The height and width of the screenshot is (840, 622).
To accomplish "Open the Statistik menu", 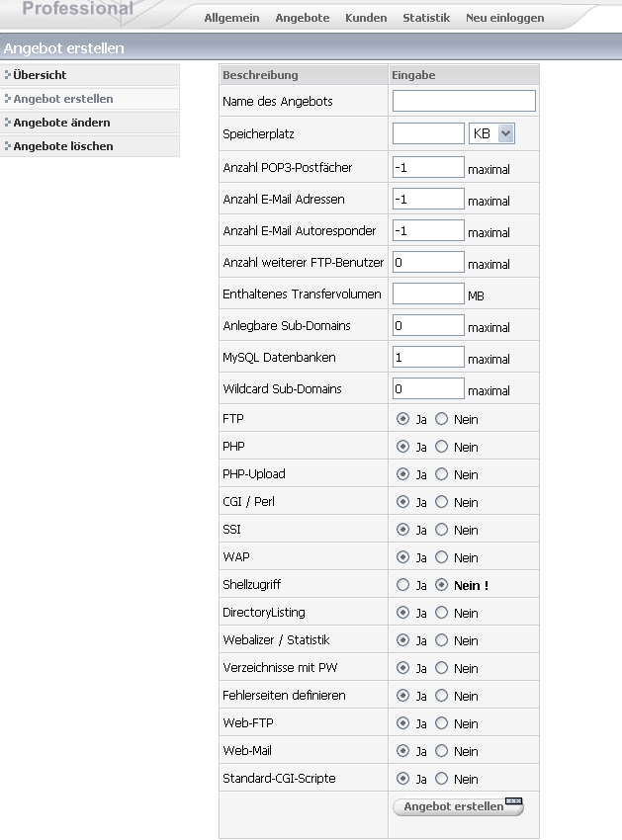I will 426,18.
